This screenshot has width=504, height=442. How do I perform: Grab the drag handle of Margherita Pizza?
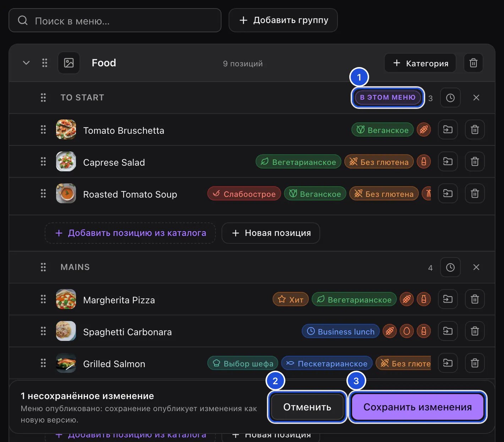(x=43, y=299)
